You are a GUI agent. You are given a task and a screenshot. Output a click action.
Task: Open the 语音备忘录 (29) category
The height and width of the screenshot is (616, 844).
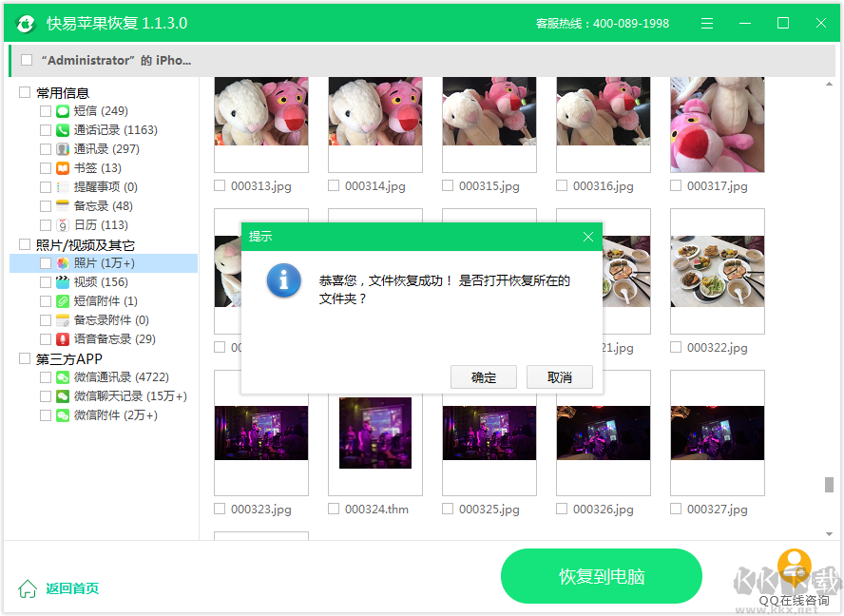115,339
